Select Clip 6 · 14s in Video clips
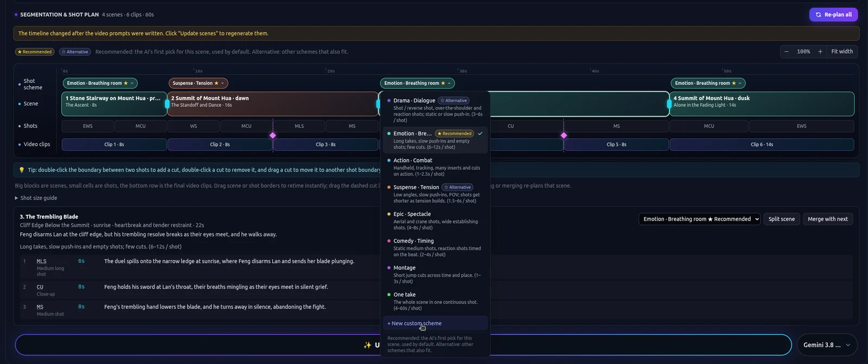The height and width of the screenshot is (364, 868). pyautogui.click(x=762, y=145)
